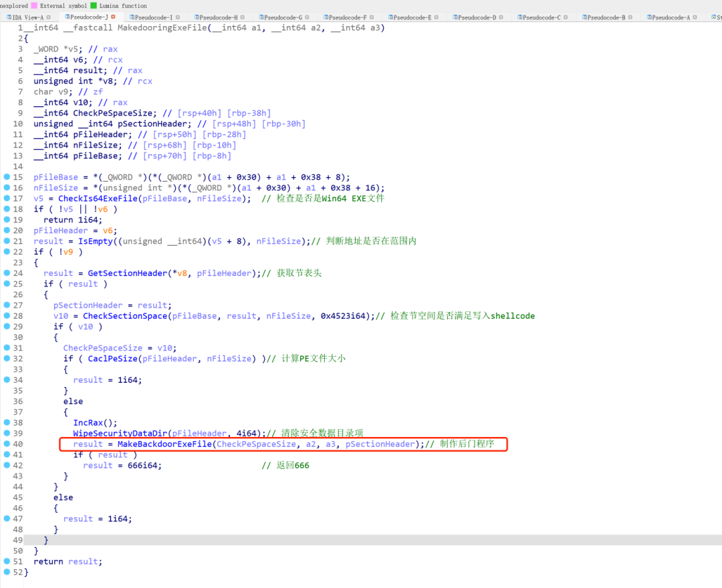Click the WipeSecurityDataDir function call
This screenshot has height=588, width=722.
(x=120, y=434)
